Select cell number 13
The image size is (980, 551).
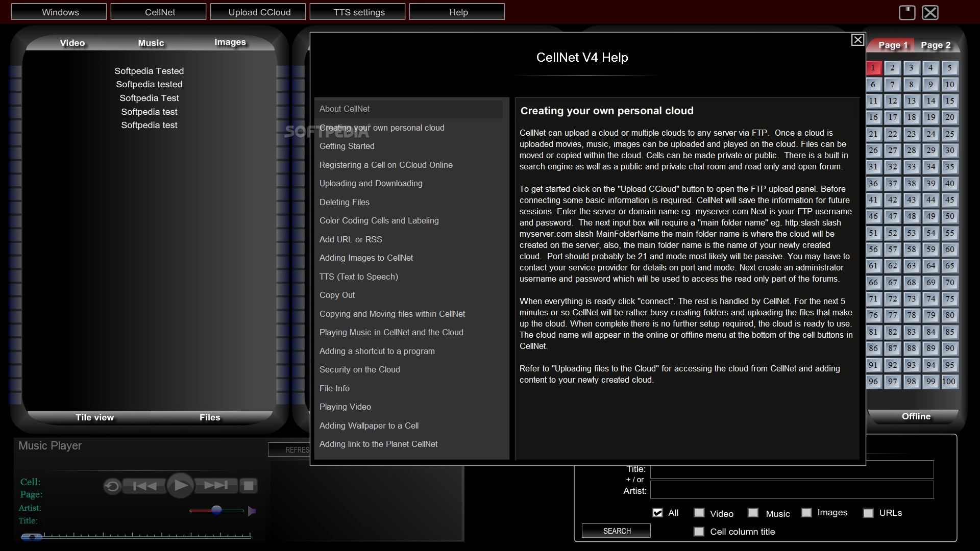[x=911, y=101]
